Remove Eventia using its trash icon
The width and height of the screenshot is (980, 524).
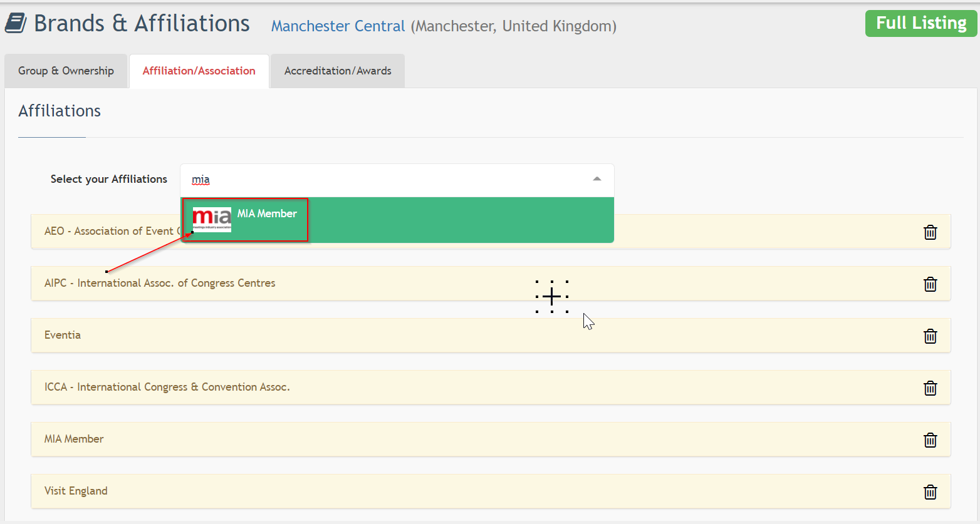click(930, 336)
